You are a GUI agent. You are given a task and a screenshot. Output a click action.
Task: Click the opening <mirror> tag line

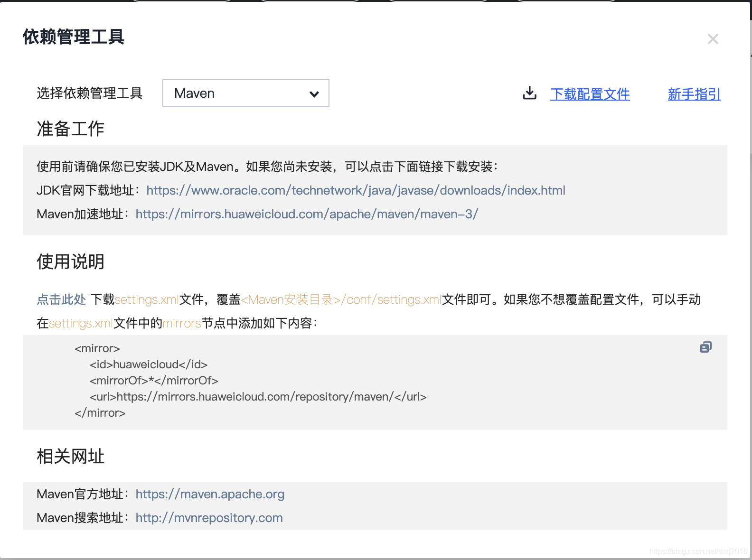click(97, 348)
